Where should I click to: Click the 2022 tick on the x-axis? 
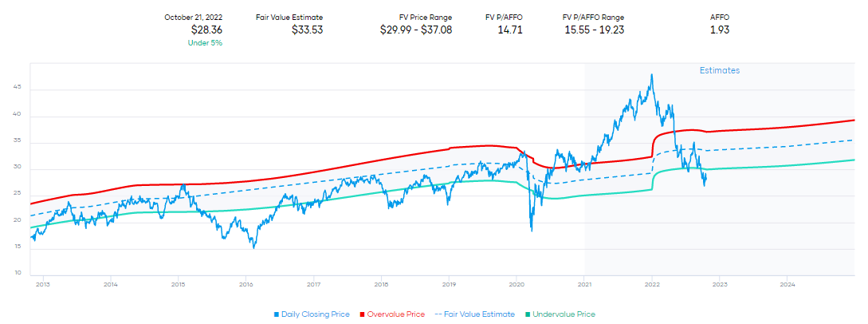pos(652,284)
